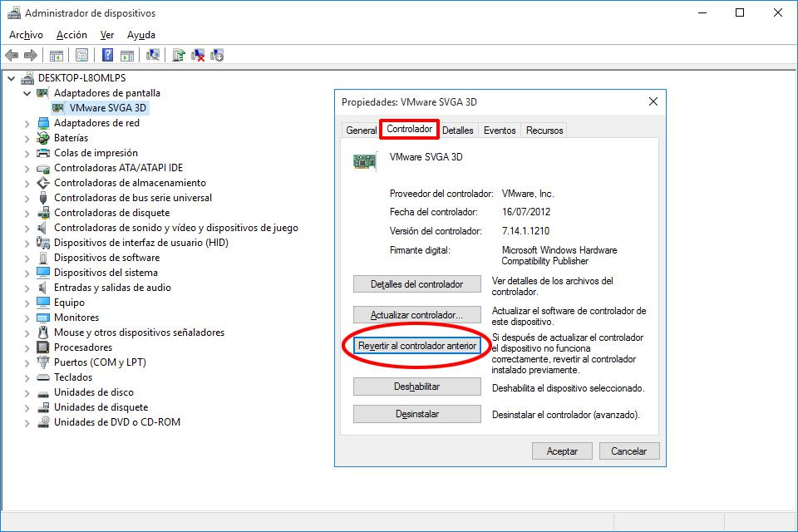Click the blue Help question mark icon

click(x=107, y=55)
